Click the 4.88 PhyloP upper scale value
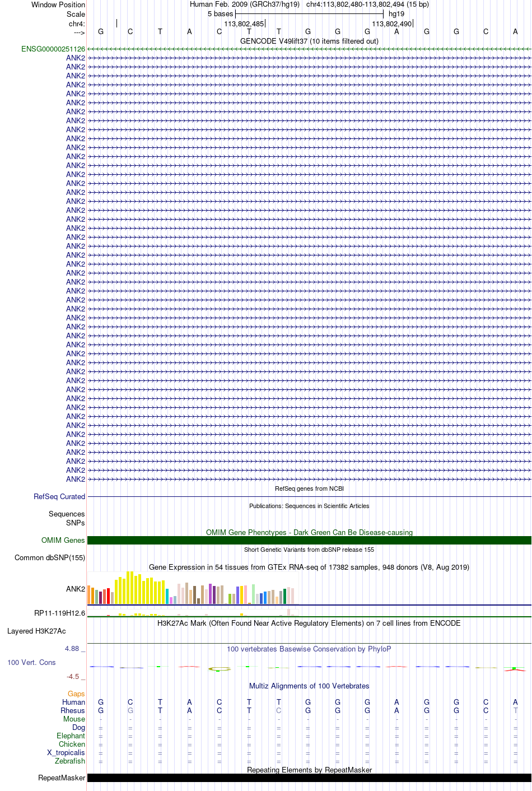This screenshot has height=791, width=532. click(72, 649)
